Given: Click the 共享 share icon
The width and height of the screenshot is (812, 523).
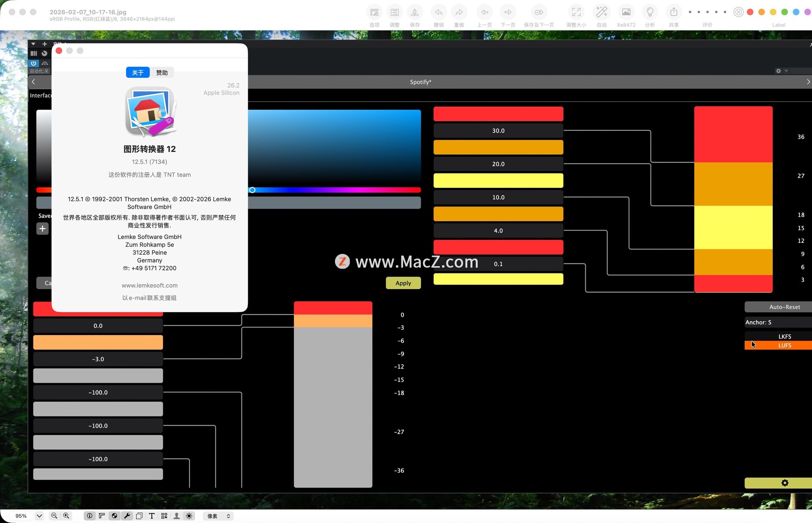Looking at the screenshot, I should 674,13.
